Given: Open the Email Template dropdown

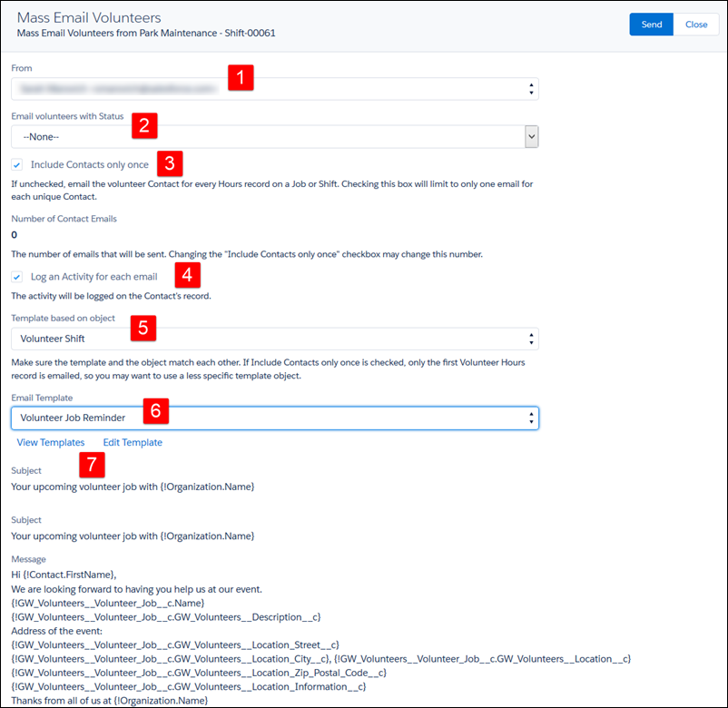Looking at the screenshot, I should coord(275,418).
